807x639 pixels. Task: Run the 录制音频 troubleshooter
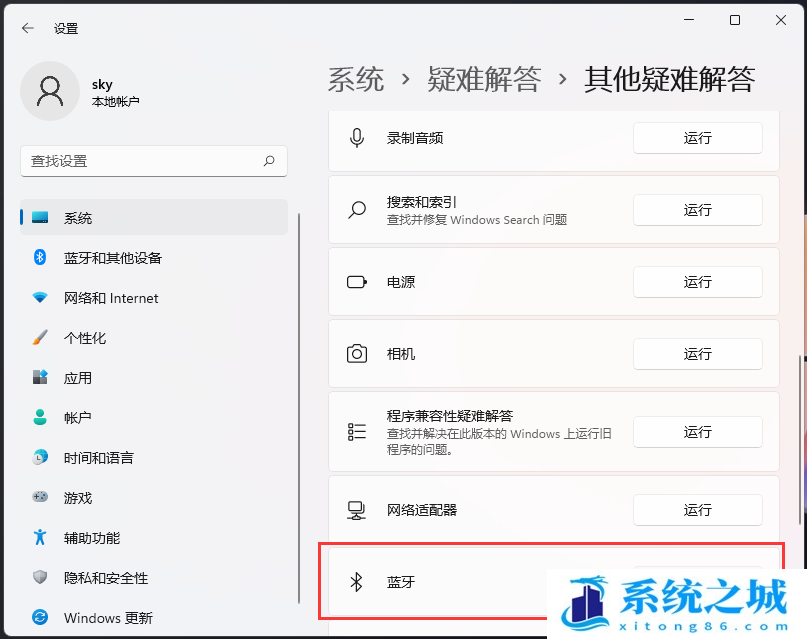pos(697,138)
